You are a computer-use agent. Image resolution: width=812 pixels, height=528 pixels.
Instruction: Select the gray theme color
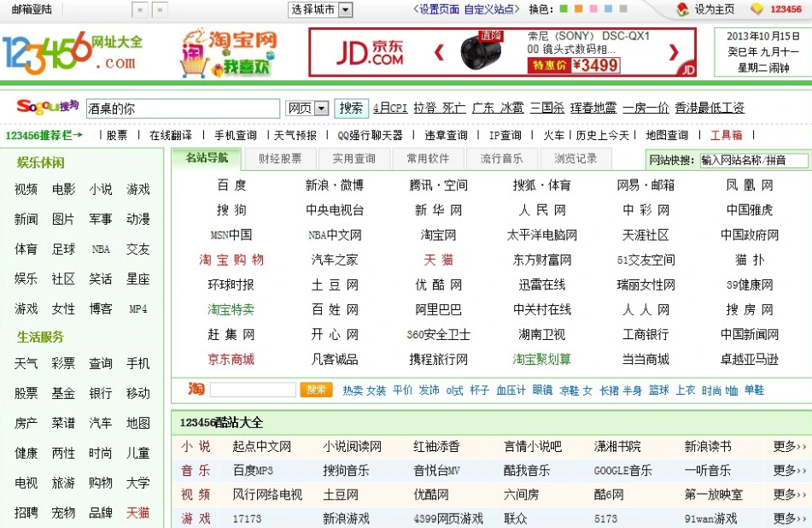(623, 9)
